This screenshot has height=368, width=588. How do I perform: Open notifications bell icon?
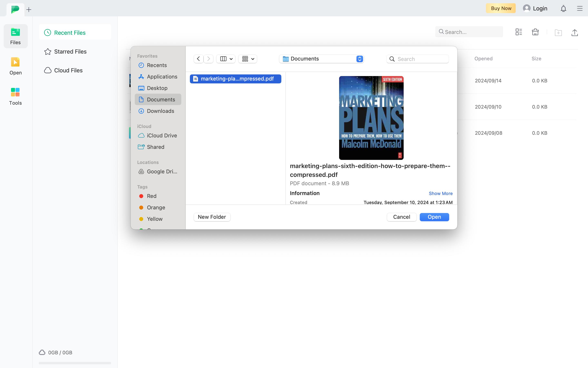563,9
